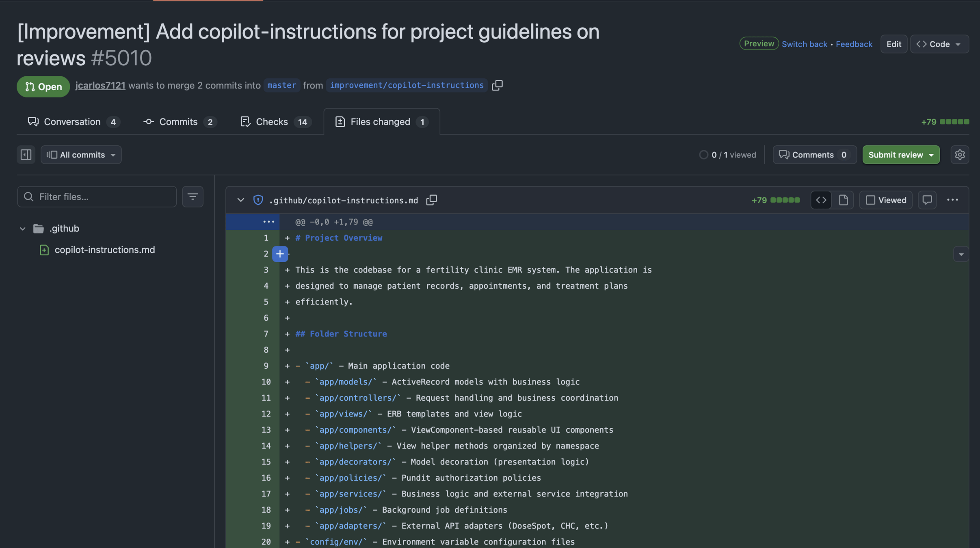Collapse the file tree sidebar panel

click(26, 155)
